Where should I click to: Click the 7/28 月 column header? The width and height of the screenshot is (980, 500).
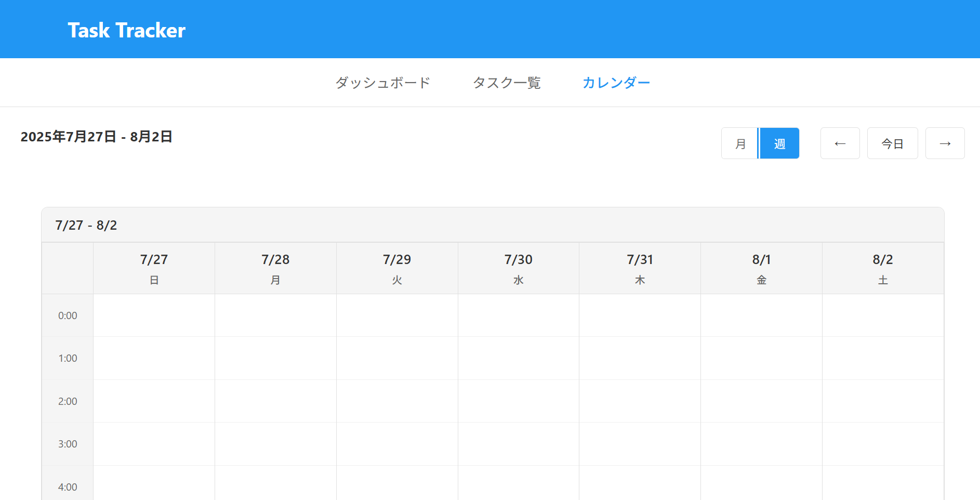275,268
